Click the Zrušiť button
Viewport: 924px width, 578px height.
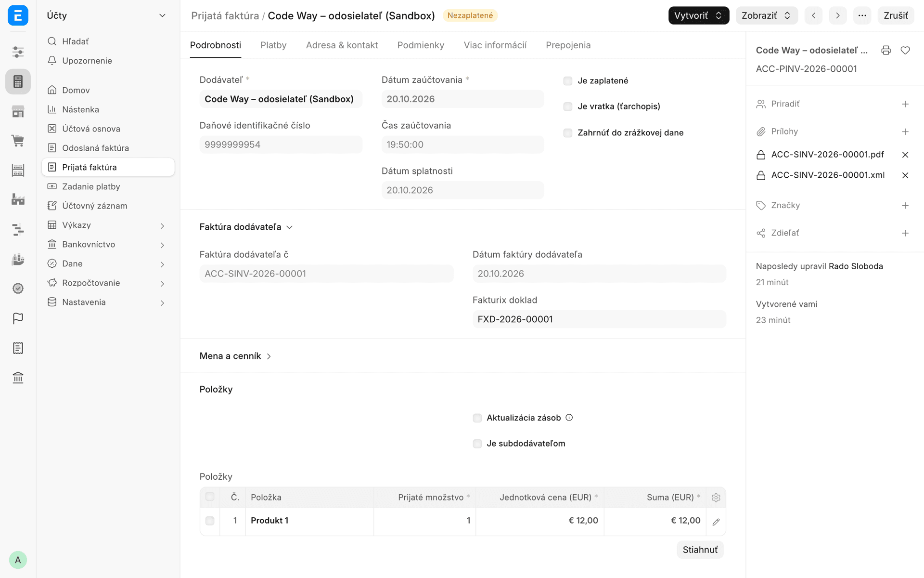coord(896,15)
